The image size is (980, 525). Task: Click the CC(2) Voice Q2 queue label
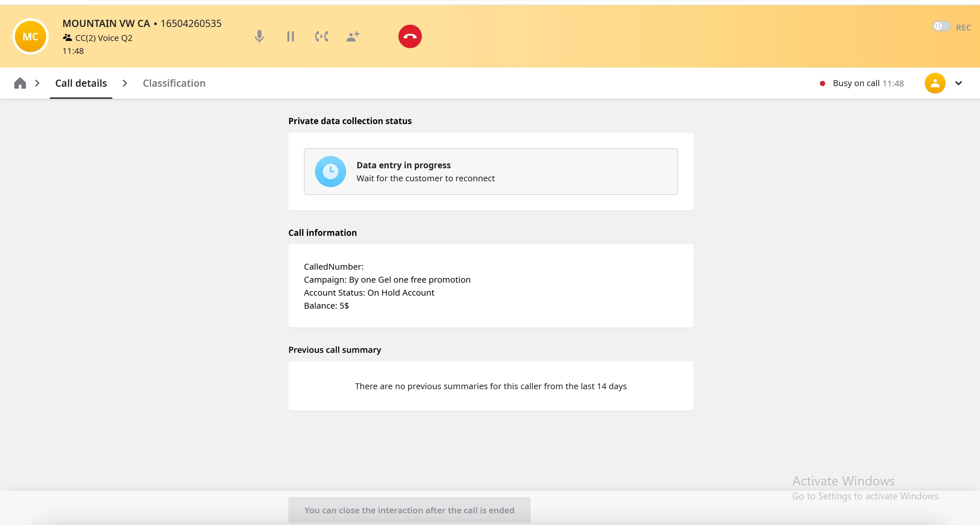click(104, 38)
